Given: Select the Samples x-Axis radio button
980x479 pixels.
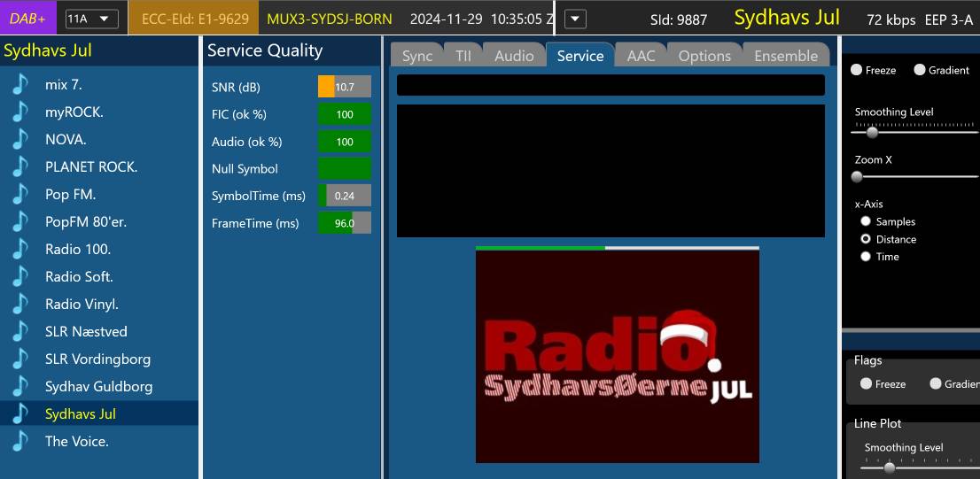Looking at the screenshot, I should pyautogui.click(x=866, y=221).
